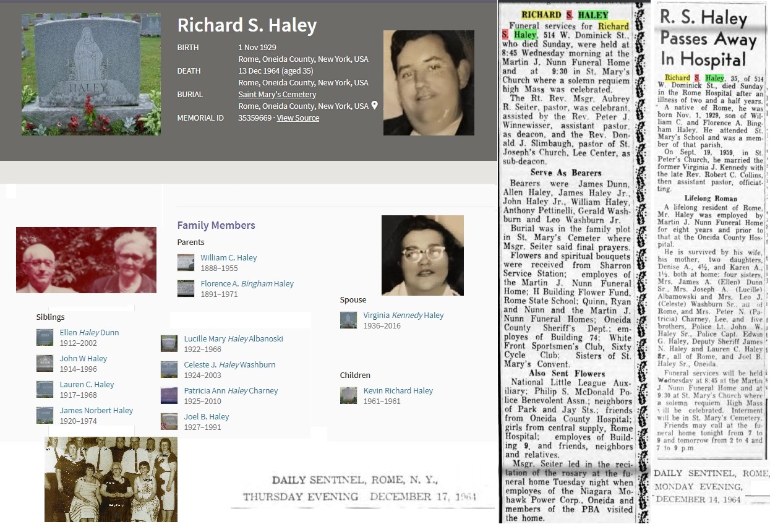Open the Saint Mary's Cemetery link
Viewport: 770px width, 532px height.
pyautogui.click(x=277, y=95)
